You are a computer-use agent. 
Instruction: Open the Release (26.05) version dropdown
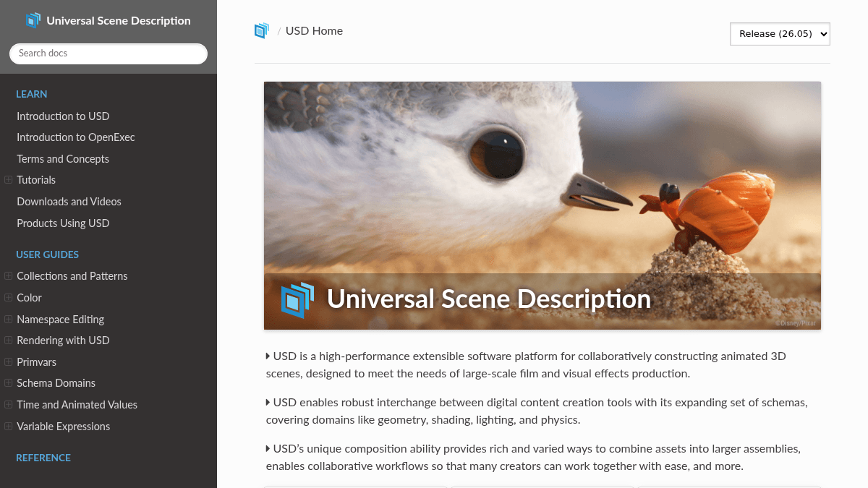(780, 34)
